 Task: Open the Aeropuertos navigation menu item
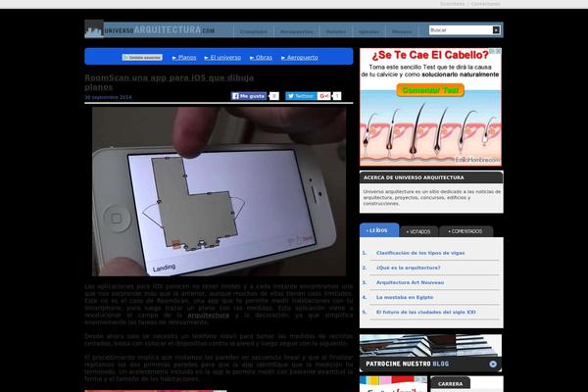pyautogui.click(x=296, y=31)
